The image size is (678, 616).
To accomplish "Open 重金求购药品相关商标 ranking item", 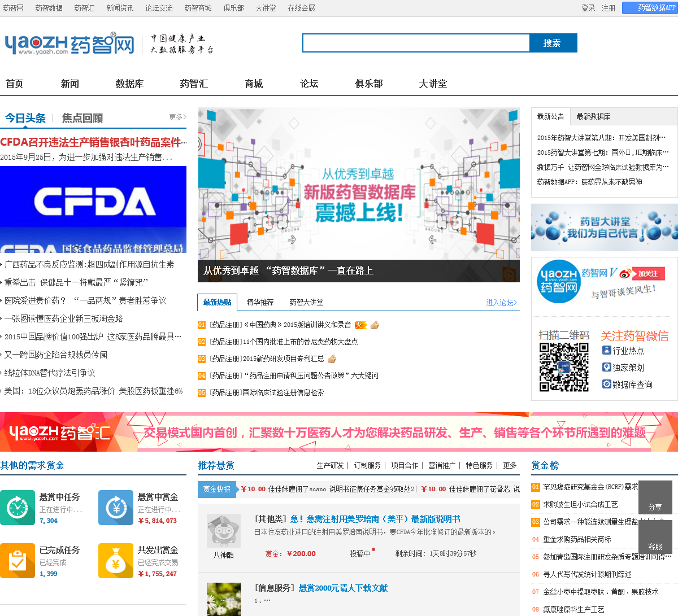I will [x=577, y=539].
